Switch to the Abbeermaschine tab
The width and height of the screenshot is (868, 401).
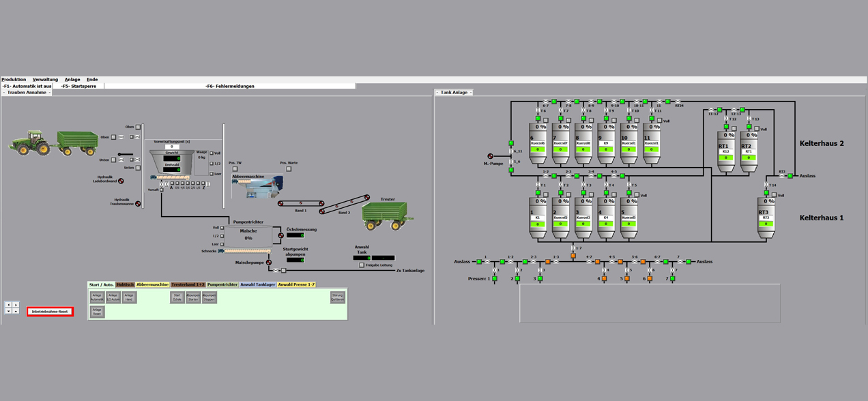(153, 284)
